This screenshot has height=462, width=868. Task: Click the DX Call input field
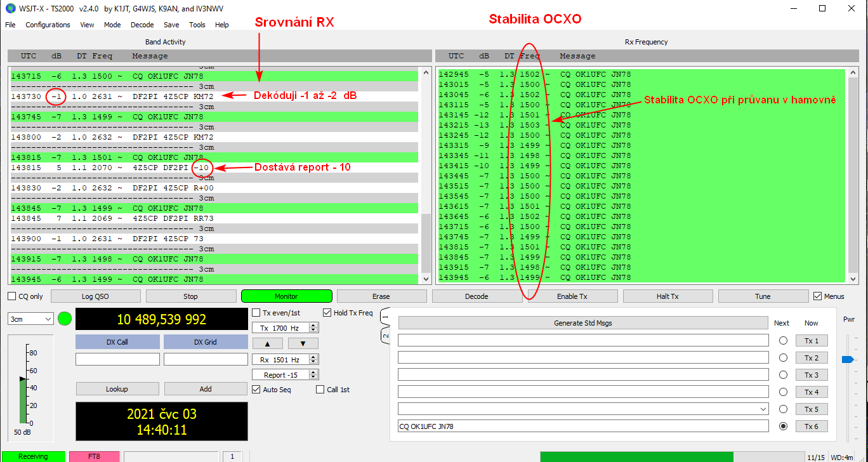point(117,359)
